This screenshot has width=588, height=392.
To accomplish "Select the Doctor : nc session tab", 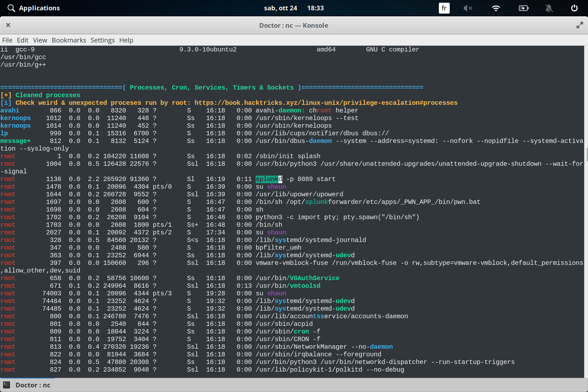I will click(x=33, y=385).
